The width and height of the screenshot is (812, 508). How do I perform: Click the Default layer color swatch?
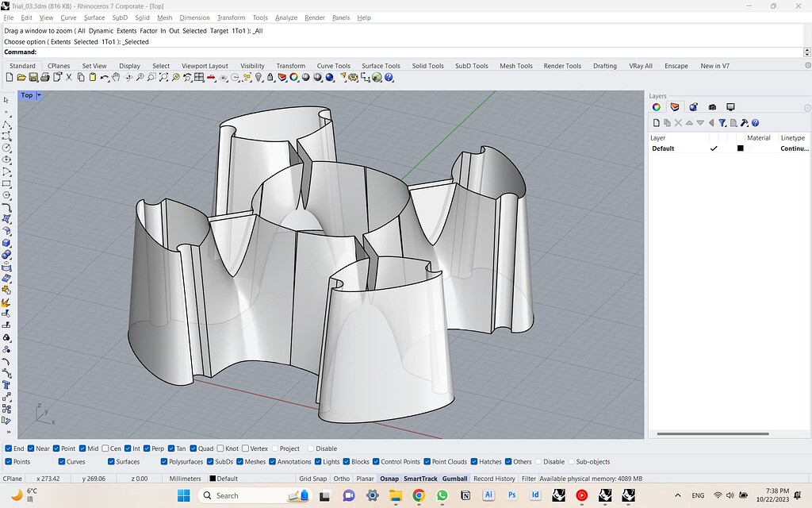[740, 148]
